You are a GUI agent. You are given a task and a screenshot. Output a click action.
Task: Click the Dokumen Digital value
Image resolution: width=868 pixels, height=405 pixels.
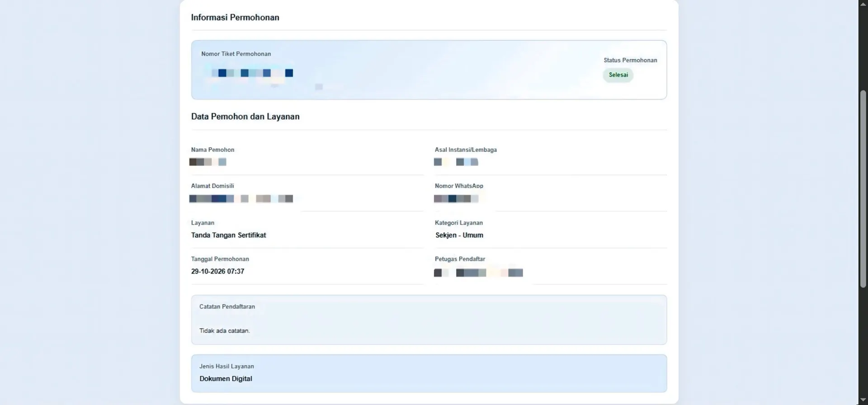[226, 379]
